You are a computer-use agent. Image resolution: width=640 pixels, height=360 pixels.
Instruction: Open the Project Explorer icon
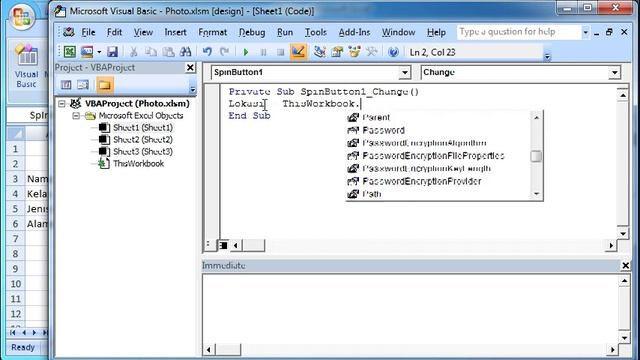[320, 52]
